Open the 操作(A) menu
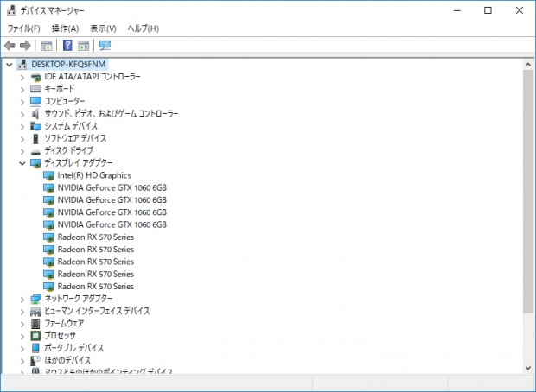This screenshot has width=536, height=392. click(x=65, y=28)
